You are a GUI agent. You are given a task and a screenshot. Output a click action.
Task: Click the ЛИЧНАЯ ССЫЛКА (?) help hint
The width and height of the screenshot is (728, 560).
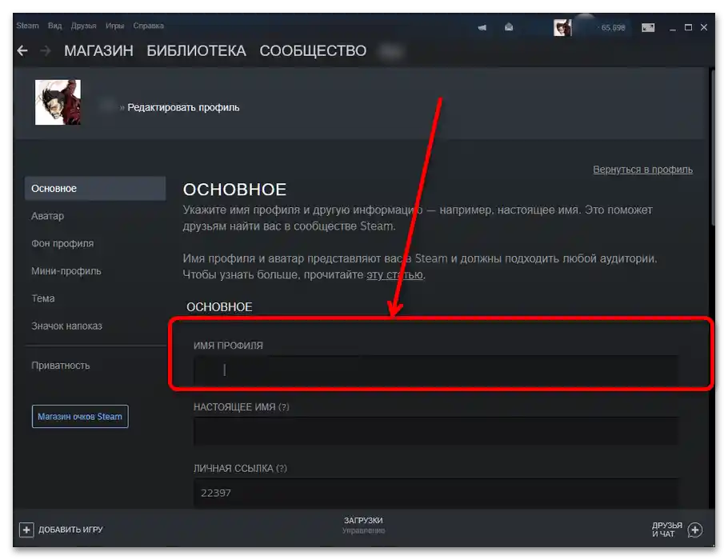[282, 469]
